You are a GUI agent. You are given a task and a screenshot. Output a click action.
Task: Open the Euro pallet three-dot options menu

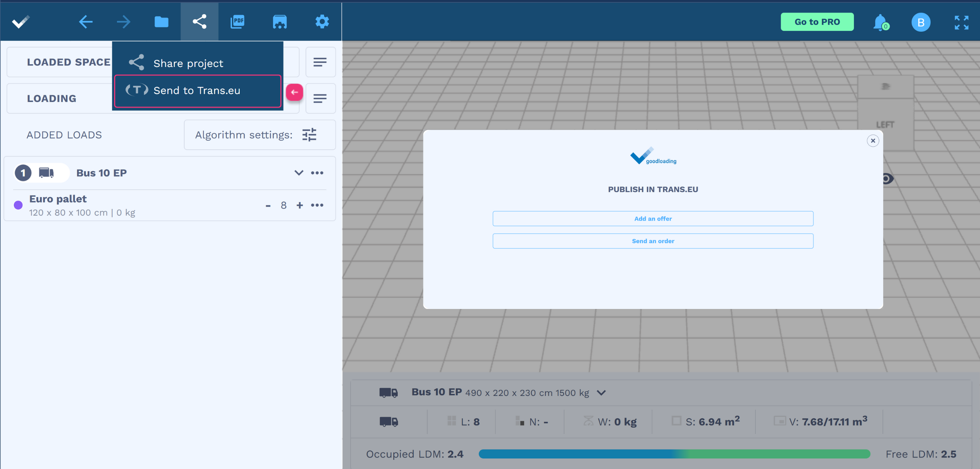317,205
